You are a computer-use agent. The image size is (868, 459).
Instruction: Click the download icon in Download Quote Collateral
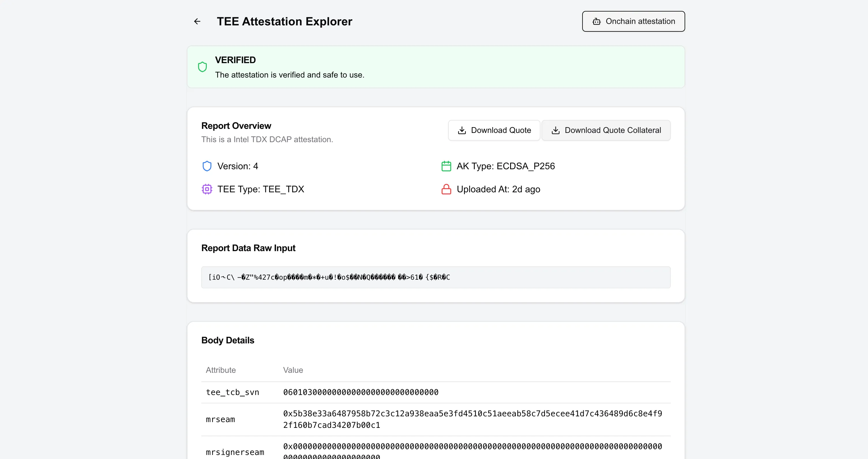tap(556, 130)
